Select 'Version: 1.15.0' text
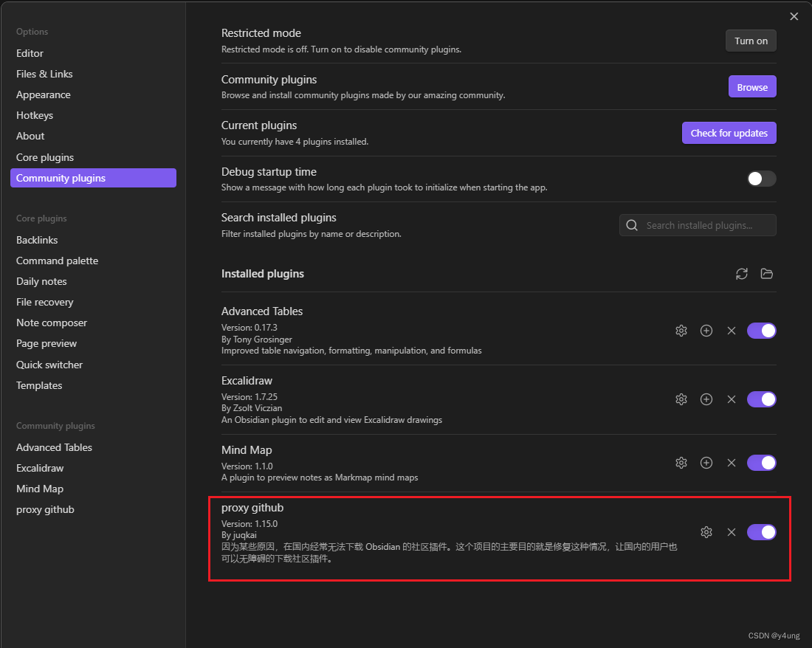 tap(250, 524)
